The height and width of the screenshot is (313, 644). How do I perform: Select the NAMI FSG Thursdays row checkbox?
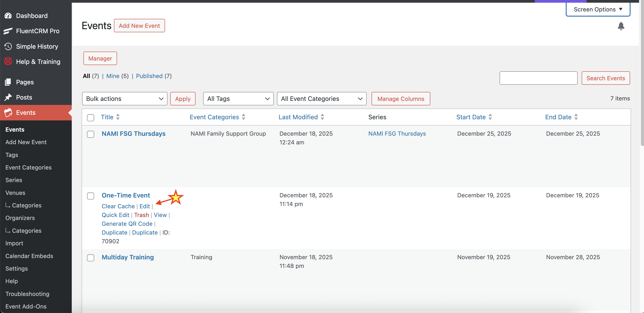coord(91,134)
